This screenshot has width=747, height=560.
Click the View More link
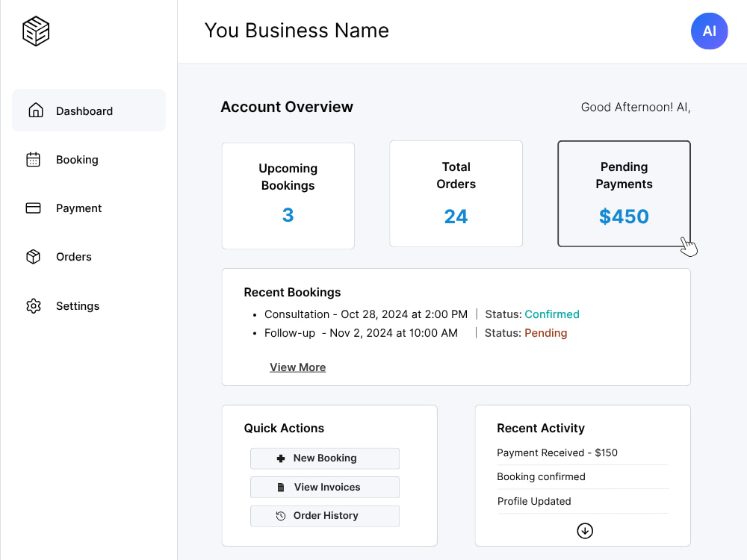[x=298, y=367]
